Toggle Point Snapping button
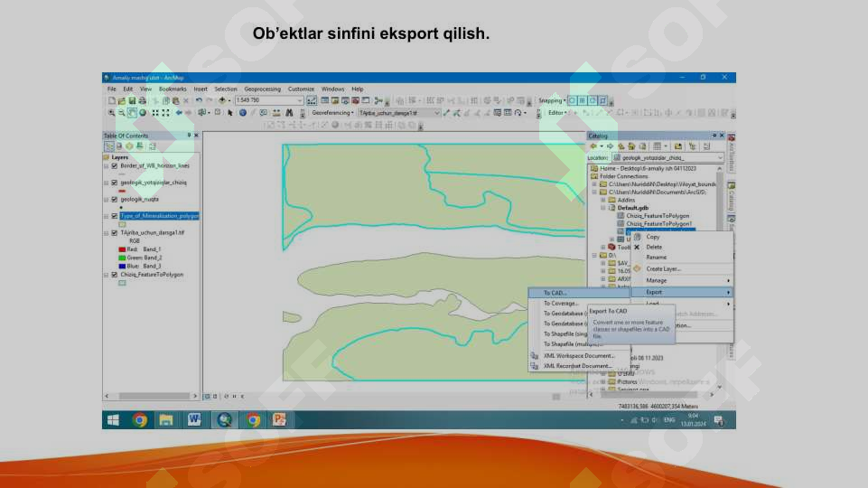Screen dimensions: 868x488 (573, 101)
